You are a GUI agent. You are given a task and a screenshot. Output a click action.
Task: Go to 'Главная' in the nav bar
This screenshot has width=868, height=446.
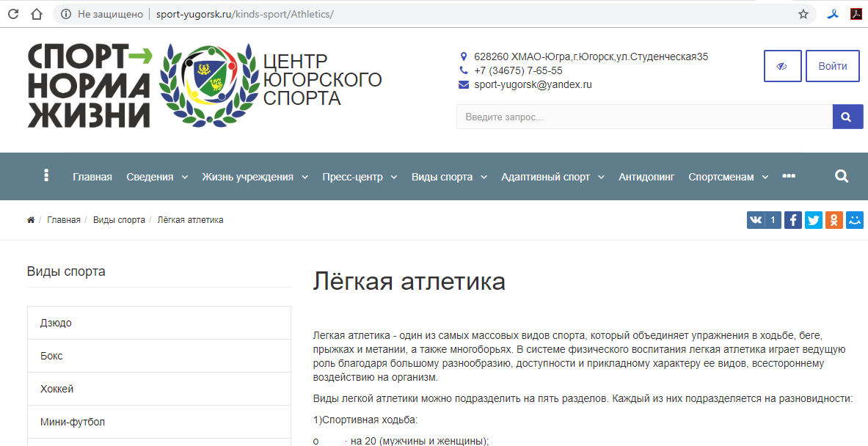92,177
